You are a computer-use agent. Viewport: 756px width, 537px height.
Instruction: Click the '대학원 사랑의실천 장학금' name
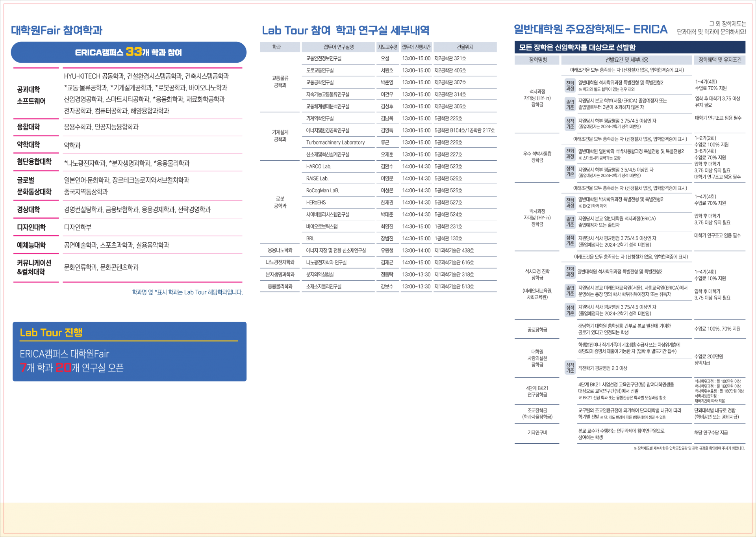tap(537, 358)
